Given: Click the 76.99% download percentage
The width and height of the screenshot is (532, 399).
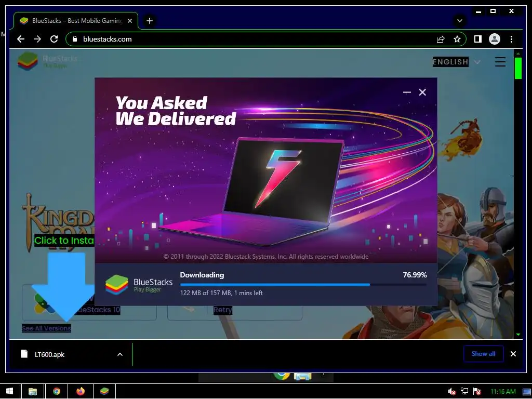Looking at the screenshot, I should coord(415,275).
